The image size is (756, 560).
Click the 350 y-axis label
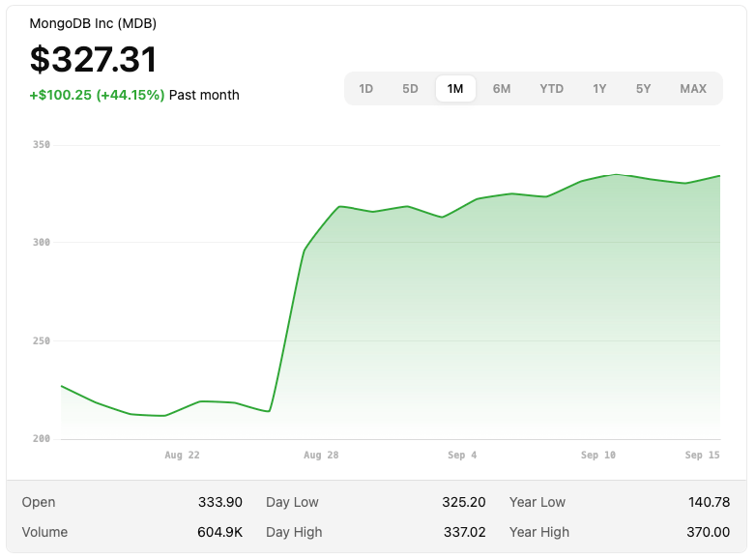click(x=42, y=145)
